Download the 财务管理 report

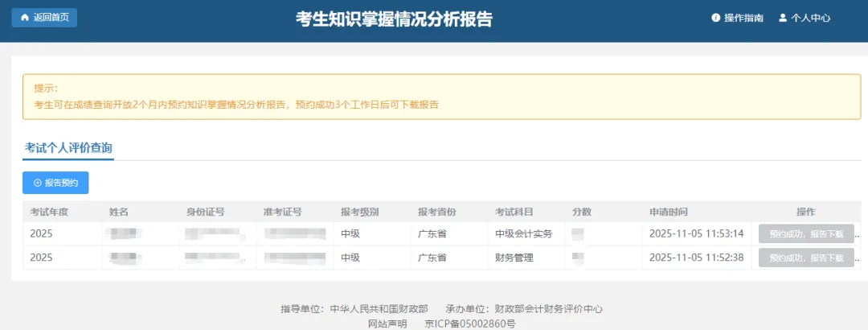coord(805,258)
